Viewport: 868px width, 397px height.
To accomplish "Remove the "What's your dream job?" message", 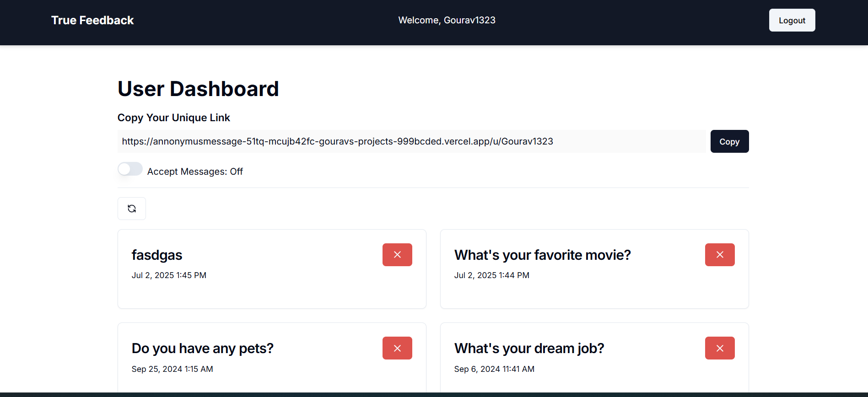I will click(x=720, y=348).
